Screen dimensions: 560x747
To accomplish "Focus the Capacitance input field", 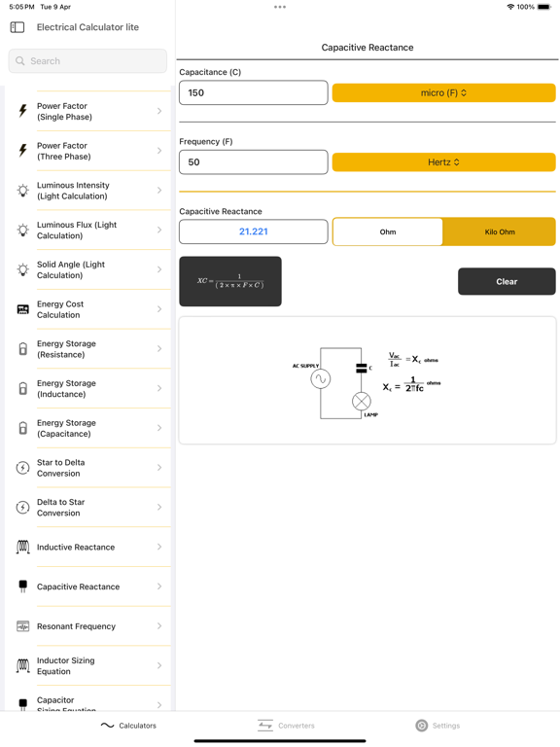I will click(x=254, y=93).
